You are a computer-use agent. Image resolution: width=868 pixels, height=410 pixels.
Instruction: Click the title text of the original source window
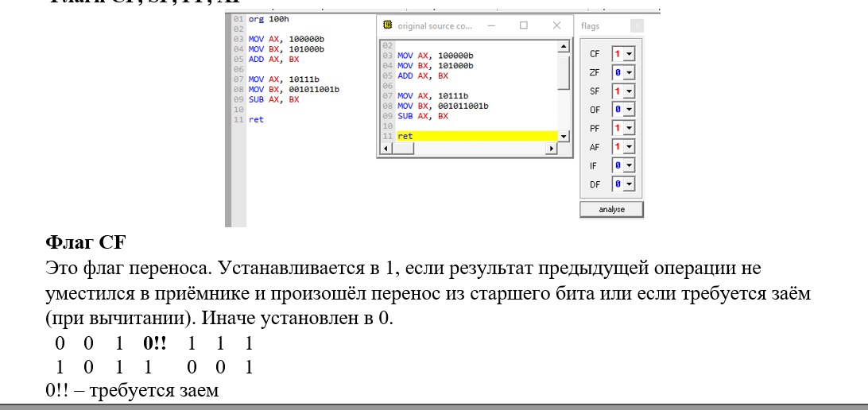click(x=435, y=26)
